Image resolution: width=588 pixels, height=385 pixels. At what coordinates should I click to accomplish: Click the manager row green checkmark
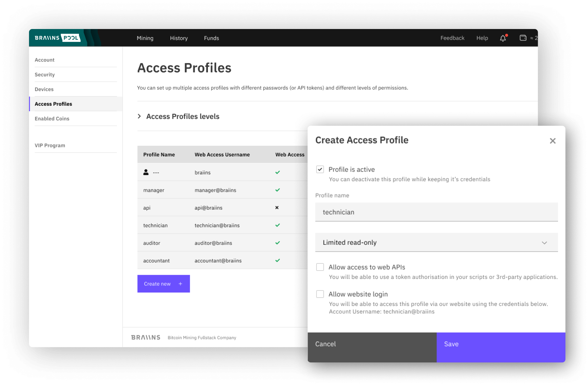(278, 190)
